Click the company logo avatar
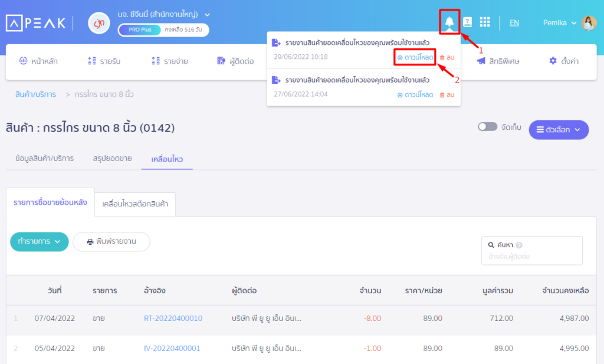 click(98, 23)
